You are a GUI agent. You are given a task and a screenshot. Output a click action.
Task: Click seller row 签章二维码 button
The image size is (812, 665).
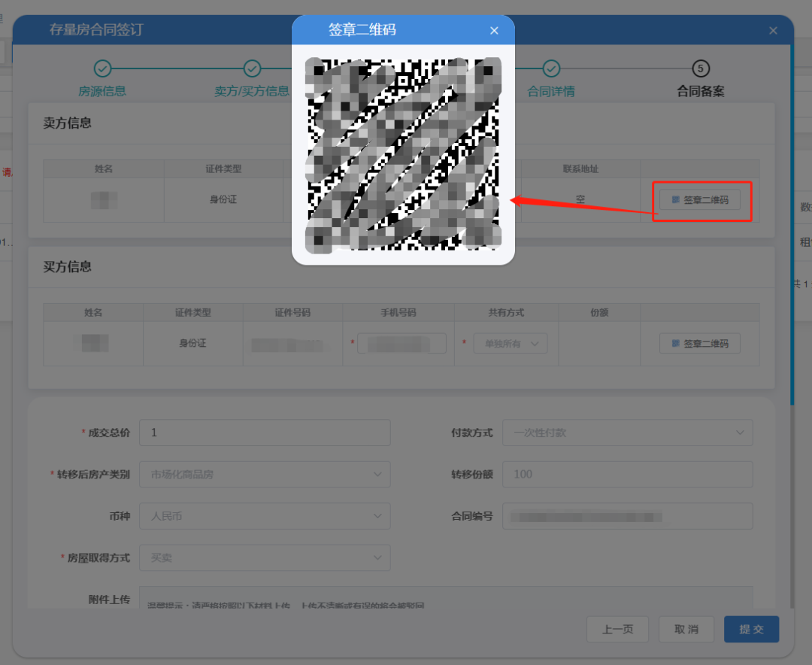(700, 199)
